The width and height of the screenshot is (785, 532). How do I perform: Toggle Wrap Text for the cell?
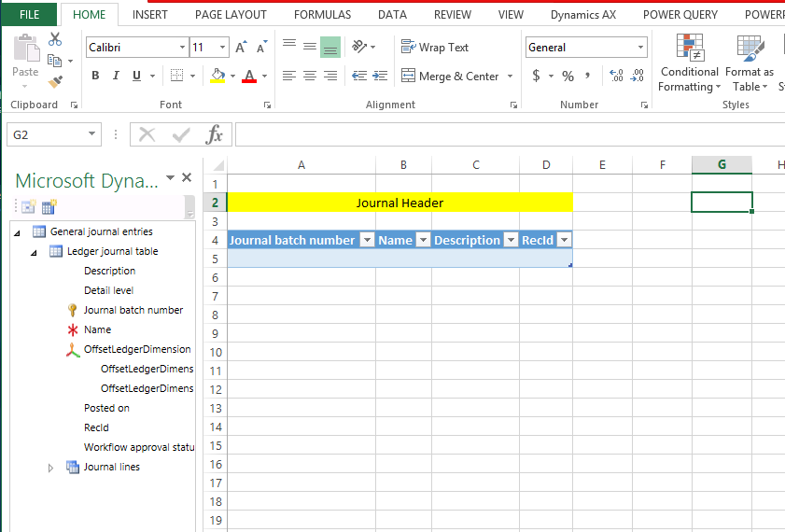(435, 48)
